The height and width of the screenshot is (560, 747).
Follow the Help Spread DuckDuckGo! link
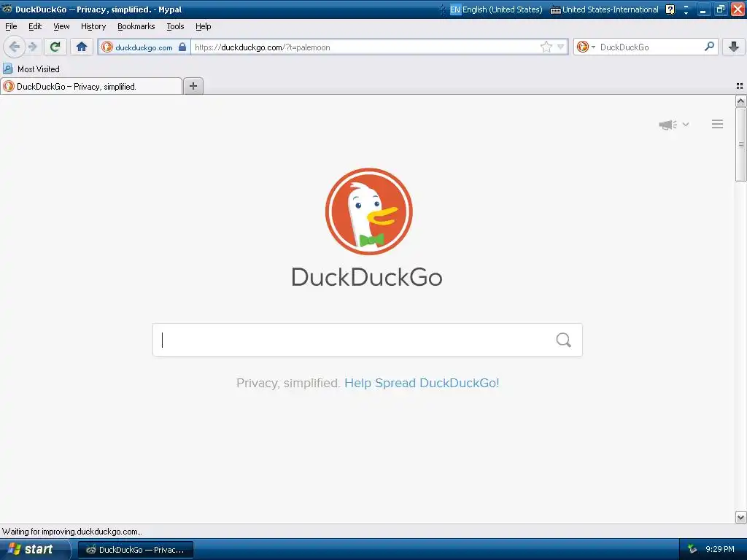(422, 383)
